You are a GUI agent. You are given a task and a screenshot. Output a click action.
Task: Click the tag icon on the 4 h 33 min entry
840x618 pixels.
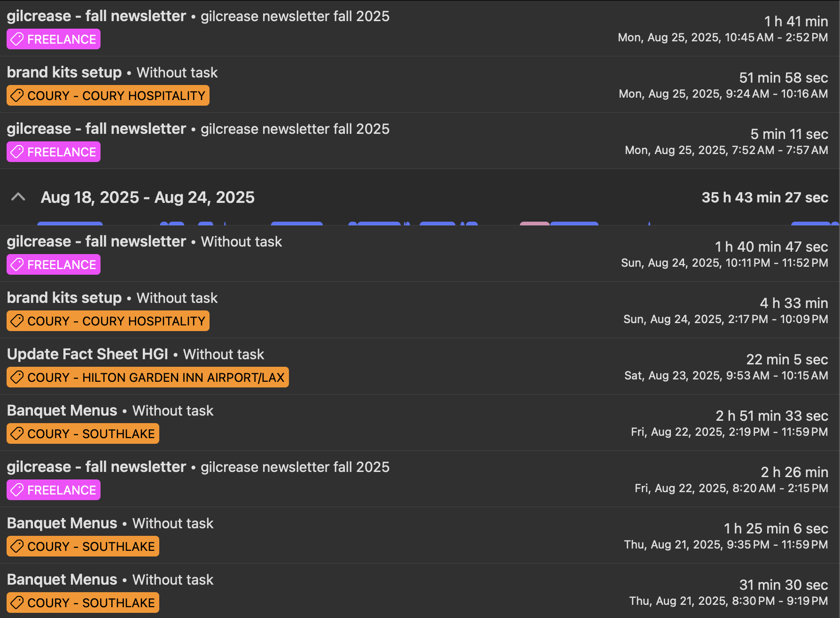coord(17,321)
